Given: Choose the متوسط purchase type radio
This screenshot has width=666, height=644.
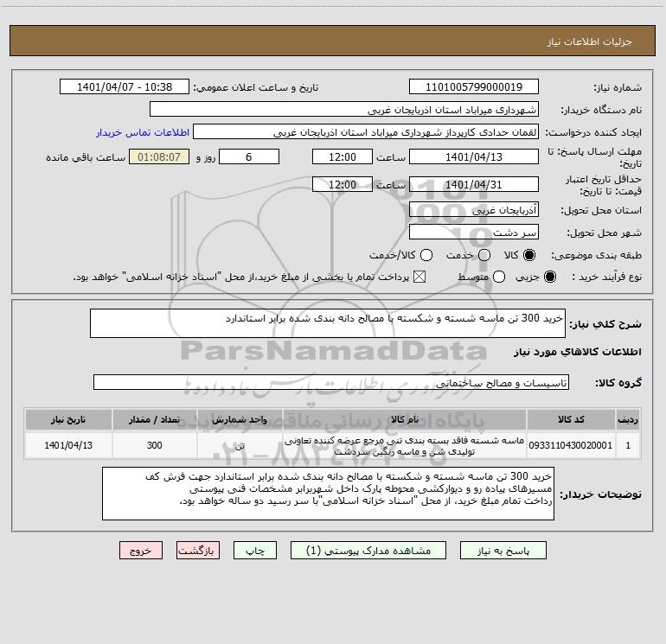Looking at the screenshot, I should (x=499, y=277).
